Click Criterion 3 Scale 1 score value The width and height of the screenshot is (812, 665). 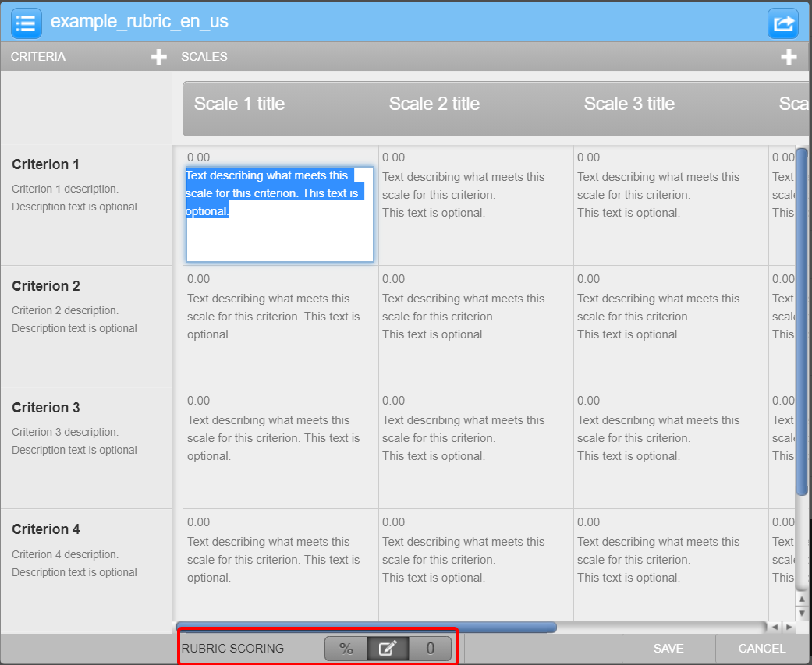click(x=199, y=401)
